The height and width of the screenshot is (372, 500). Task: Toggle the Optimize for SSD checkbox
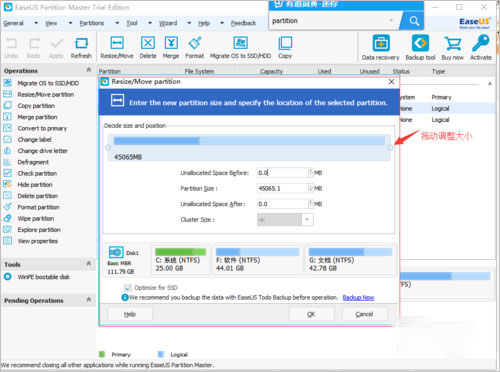[x=127, y=287]
